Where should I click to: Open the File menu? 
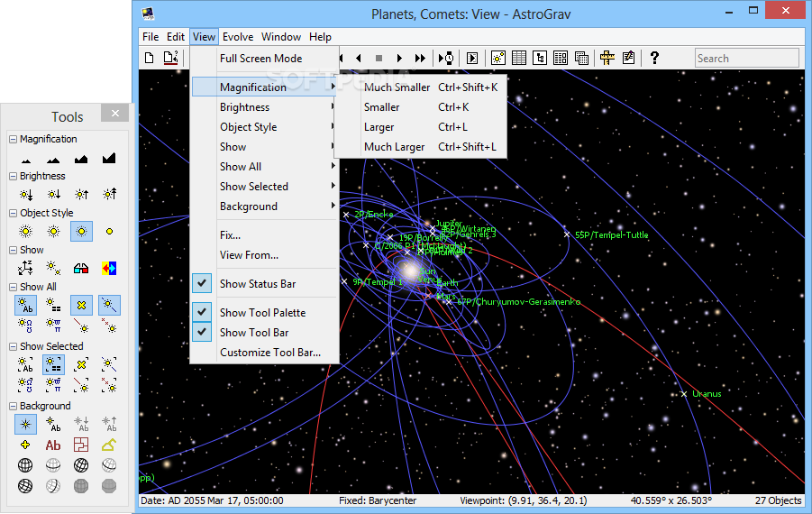click(x=151, y=37)
